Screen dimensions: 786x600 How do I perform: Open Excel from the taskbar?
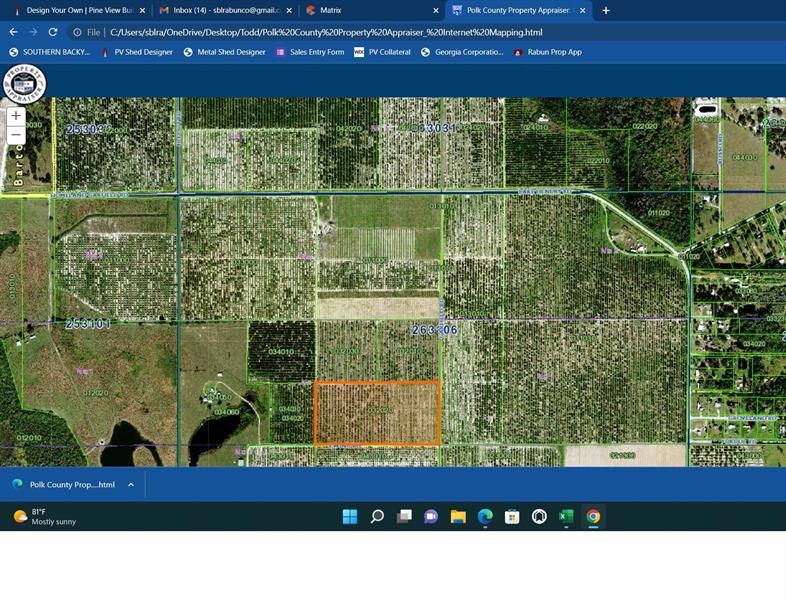[566, 517]
